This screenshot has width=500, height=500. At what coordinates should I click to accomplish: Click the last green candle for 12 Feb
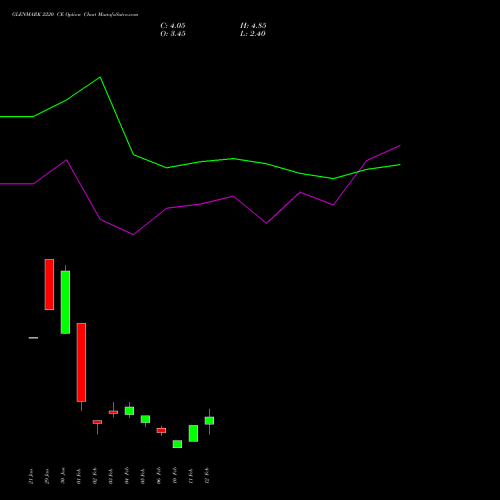209,421
